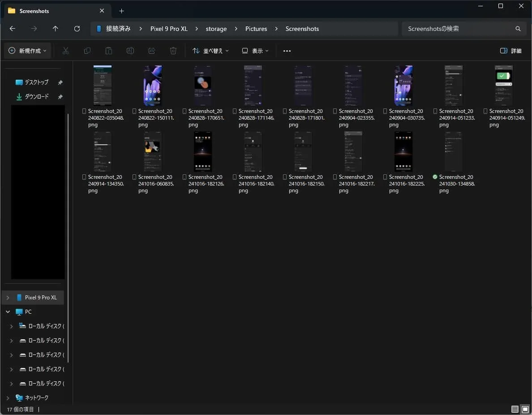The image size is (532, 415).
Task: Toggle the 詳細 details pane button
Action: point(511,51)
